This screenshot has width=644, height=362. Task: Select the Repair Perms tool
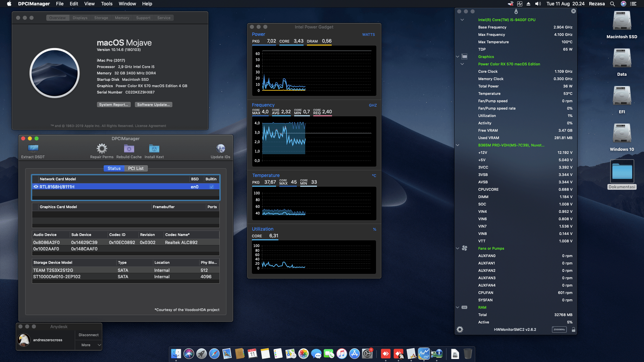tap(102, 149)
